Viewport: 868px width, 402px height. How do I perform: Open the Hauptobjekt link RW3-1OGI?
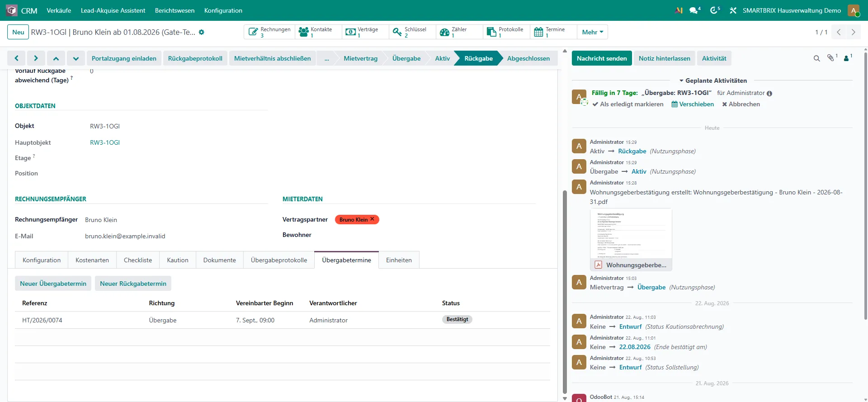pos(105,142)
